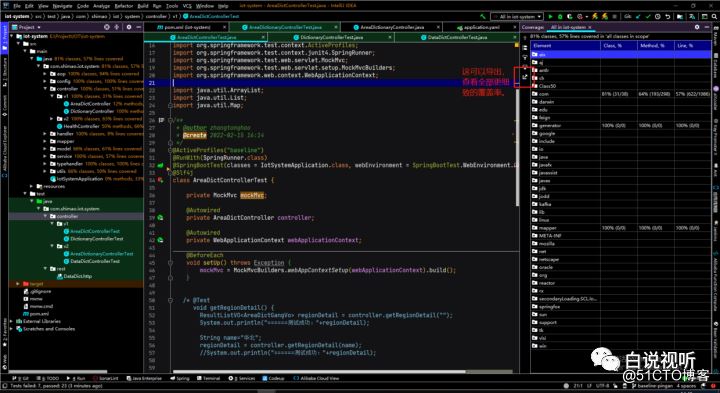Expand the target folder node

point(18,284)
